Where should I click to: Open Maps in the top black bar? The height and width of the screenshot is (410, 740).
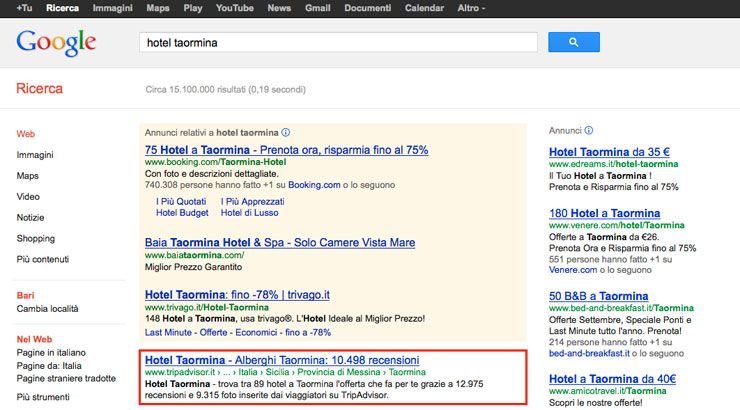click(158, 8)
